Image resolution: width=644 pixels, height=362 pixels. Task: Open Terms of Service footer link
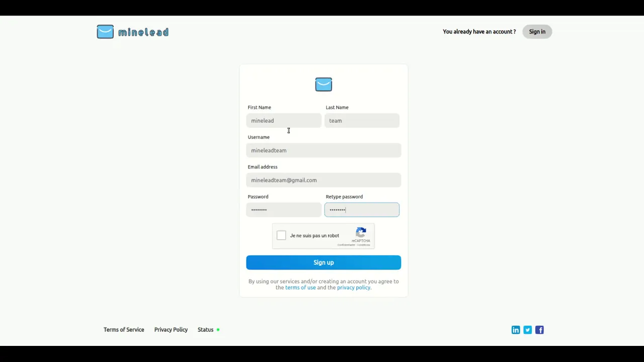point(124,330)
